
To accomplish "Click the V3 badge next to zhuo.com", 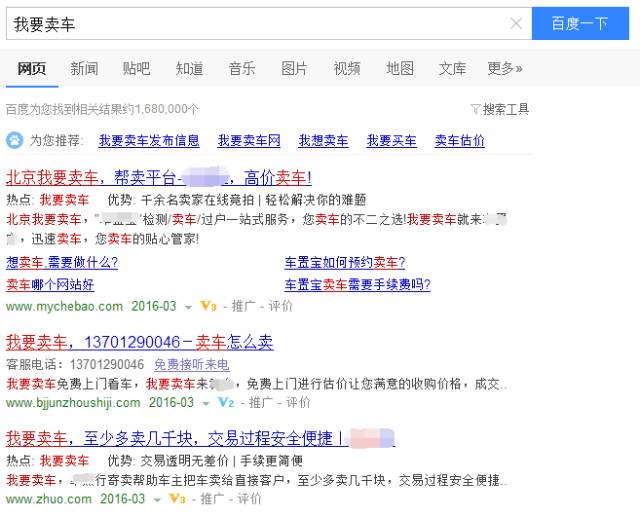I will 177,499.
